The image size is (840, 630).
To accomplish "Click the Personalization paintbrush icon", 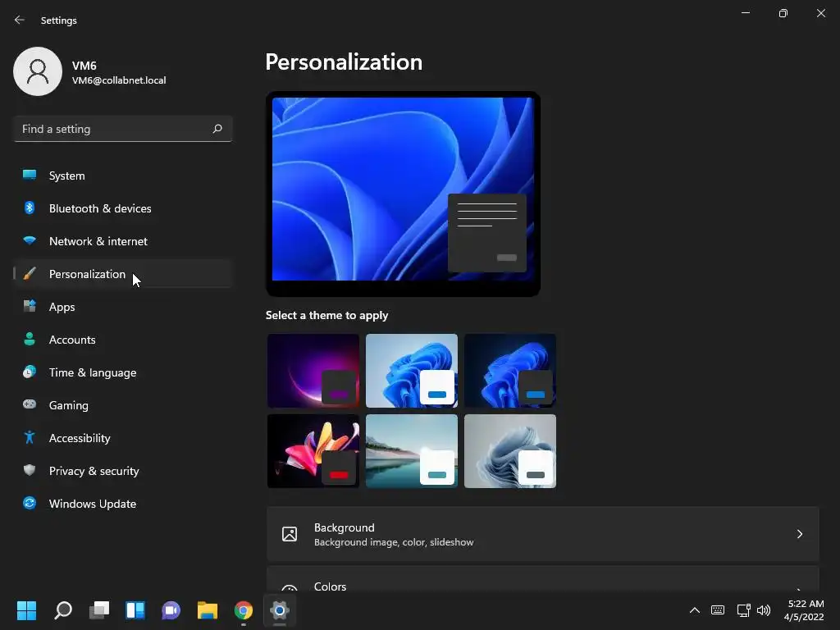I will pos(30,274).
